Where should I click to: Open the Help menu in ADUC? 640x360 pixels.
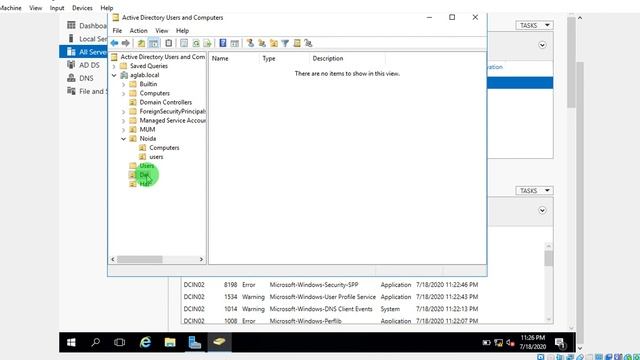coord(182,31)
